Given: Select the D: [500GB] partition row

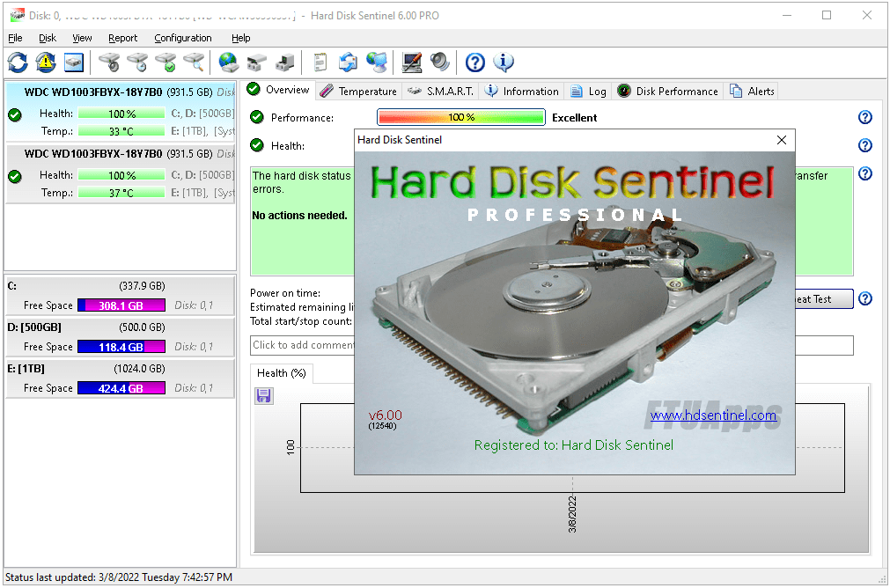Looking at the screenshot, I should click(121, 337).
